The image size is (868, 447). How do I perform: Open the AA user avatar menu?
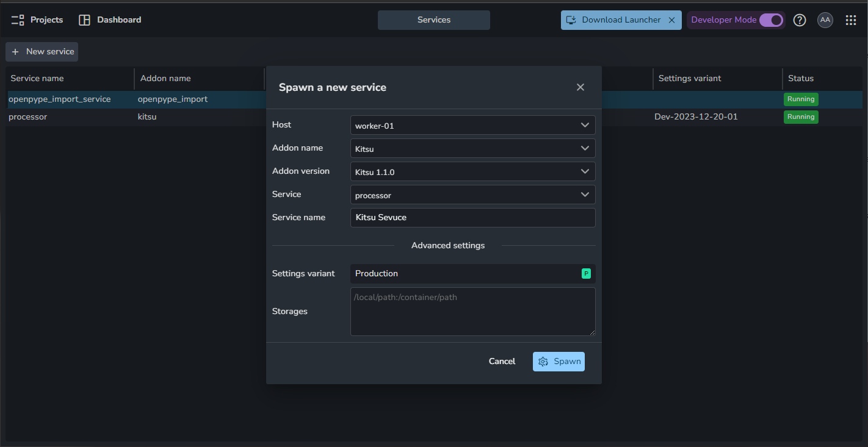[825, 20]
